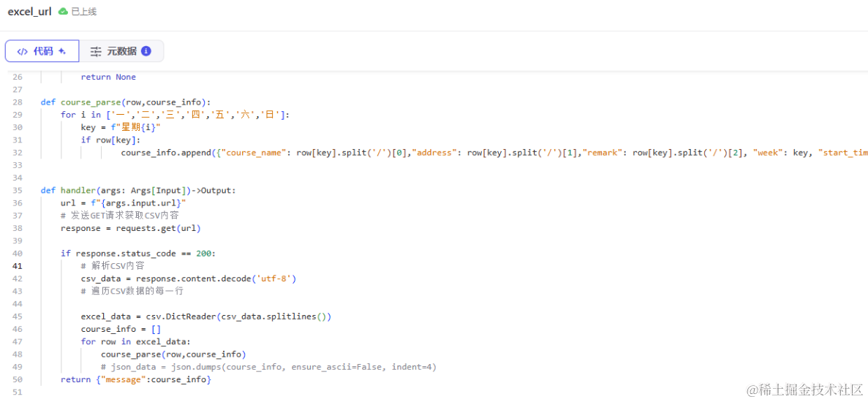Click line number 41 in the gutter

18,266
